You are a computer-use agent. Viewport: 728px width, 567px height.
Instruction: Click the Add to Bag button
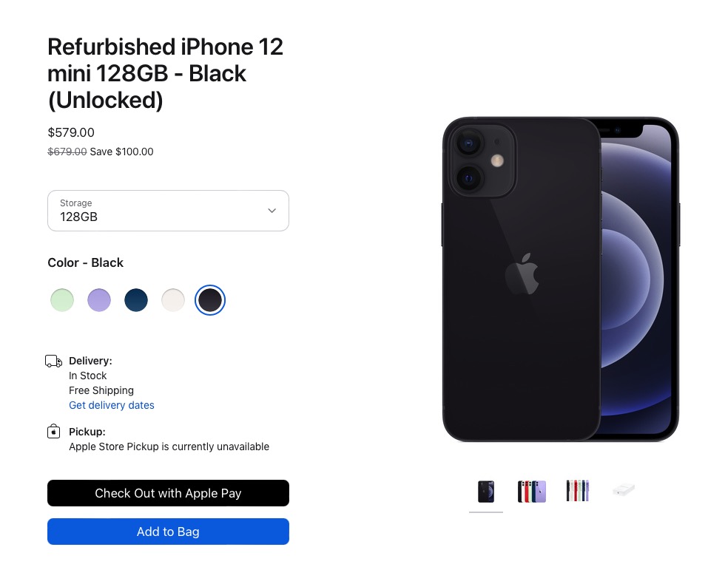click(x=168, y=532)
